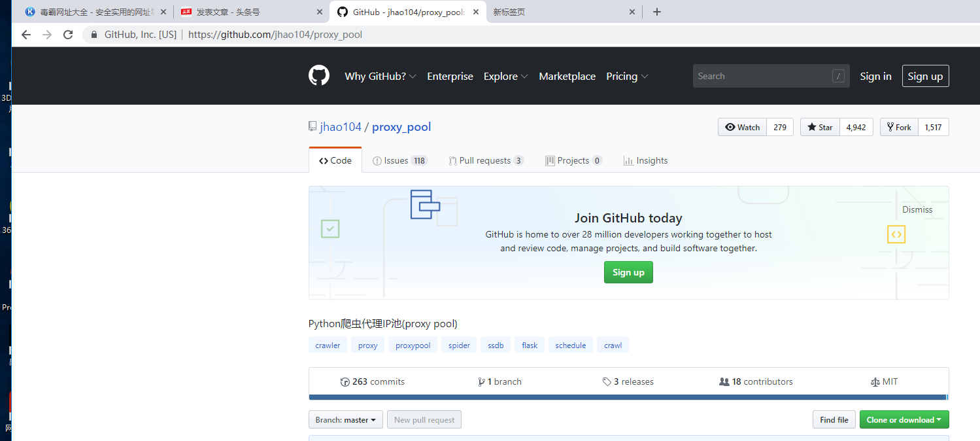This screenshot has height=441, width=980.
Task: Switch to the Code tab
Action: tap(335, 160)
